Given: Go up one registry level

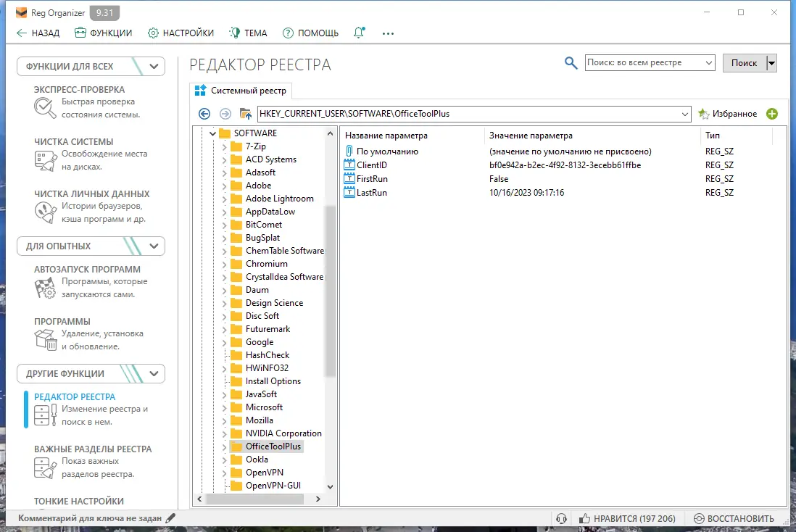Looking at the screenshot, I should (246, 114).
